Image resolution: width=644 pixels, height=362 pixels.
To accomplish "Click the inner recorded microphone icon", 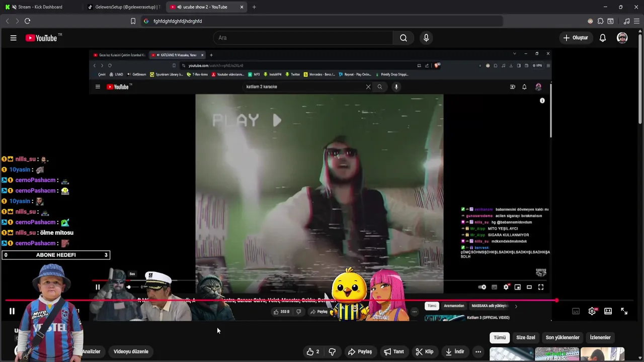I will pos(396,86).
